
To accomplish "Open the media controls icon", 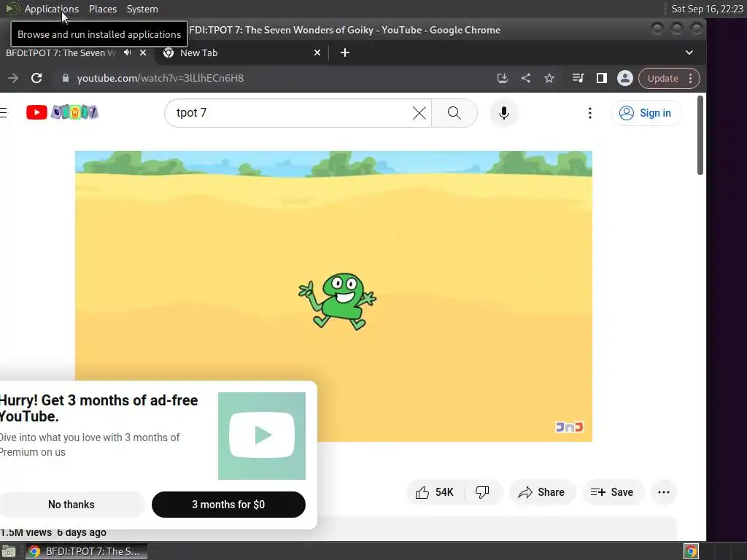I will tap(578, 78).
